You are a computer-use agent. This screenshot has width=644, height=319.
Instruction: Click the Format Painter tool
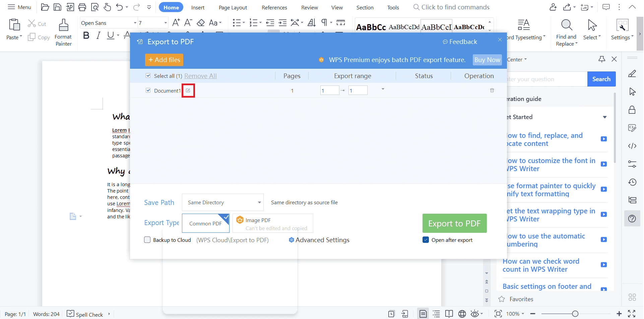(63, 33)
